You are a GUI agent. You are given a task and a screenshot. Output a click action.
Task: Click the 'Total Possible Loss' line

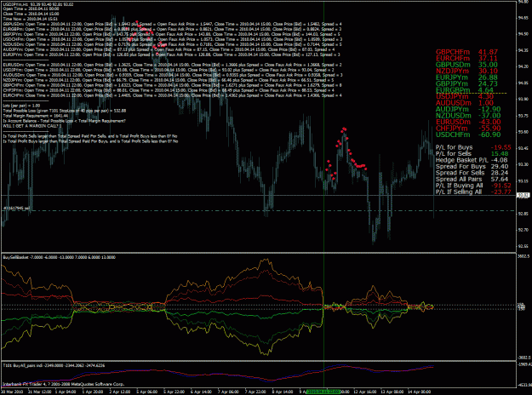tap(65, 111)
